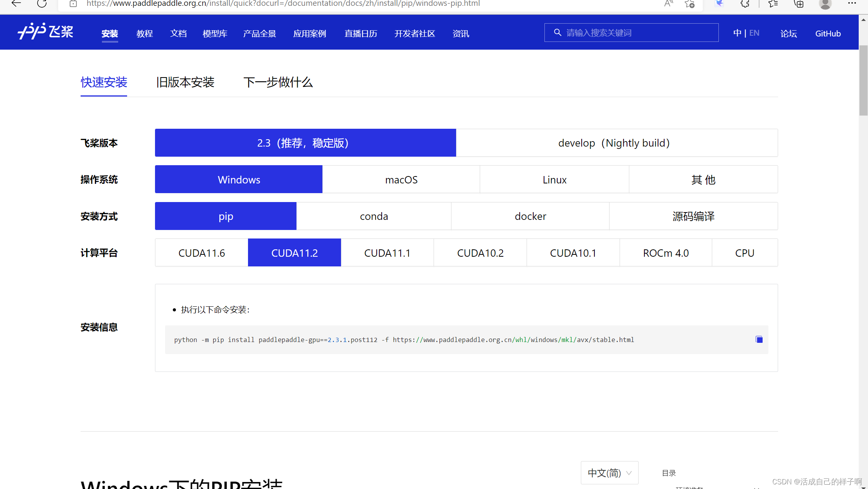868x489 pixels.
Task: Open the 模型库 navigation menu
Action: (215, 34)
